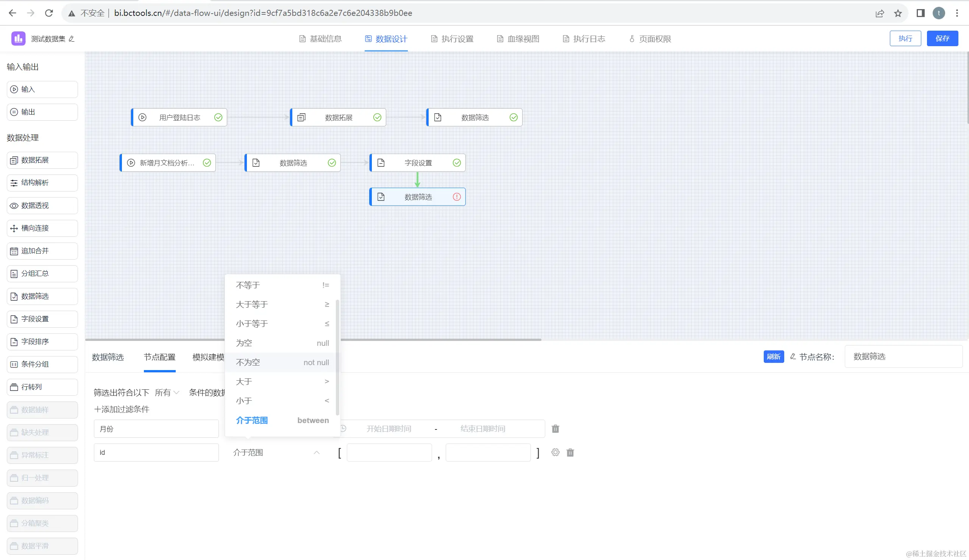The image size is (969, 560).
Task: Click the red warning icon on the 数据筛选 node
Action: (456, 197)
